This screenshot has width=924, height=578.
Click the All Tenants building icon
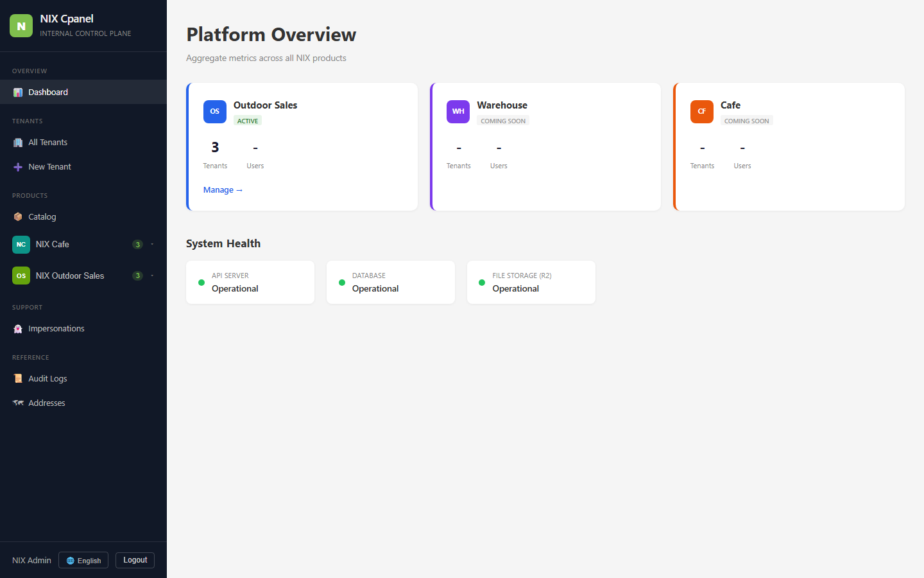18,143
